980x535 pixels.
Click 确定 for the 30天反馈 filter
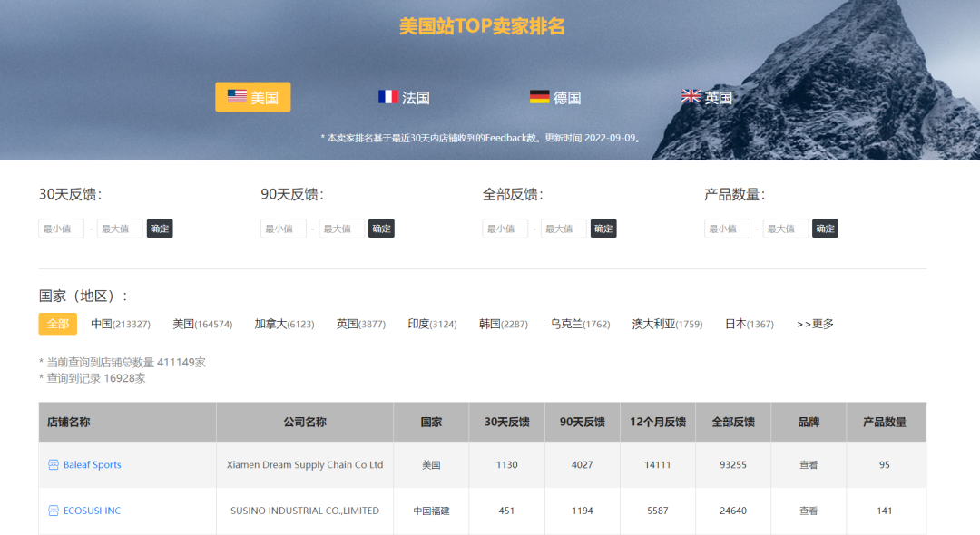coord(159,229)
